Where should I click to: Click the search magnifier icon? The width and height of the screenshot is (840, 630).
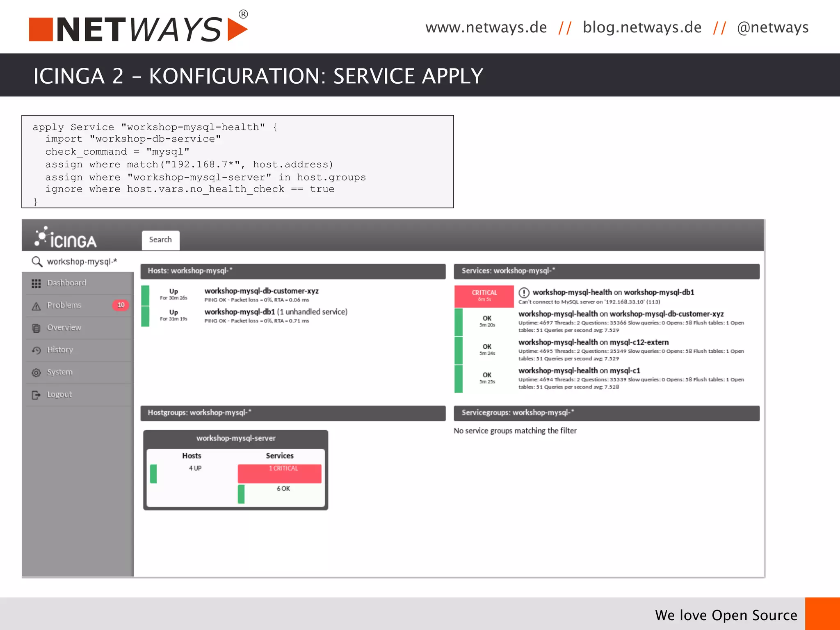[x=37, y=262]
